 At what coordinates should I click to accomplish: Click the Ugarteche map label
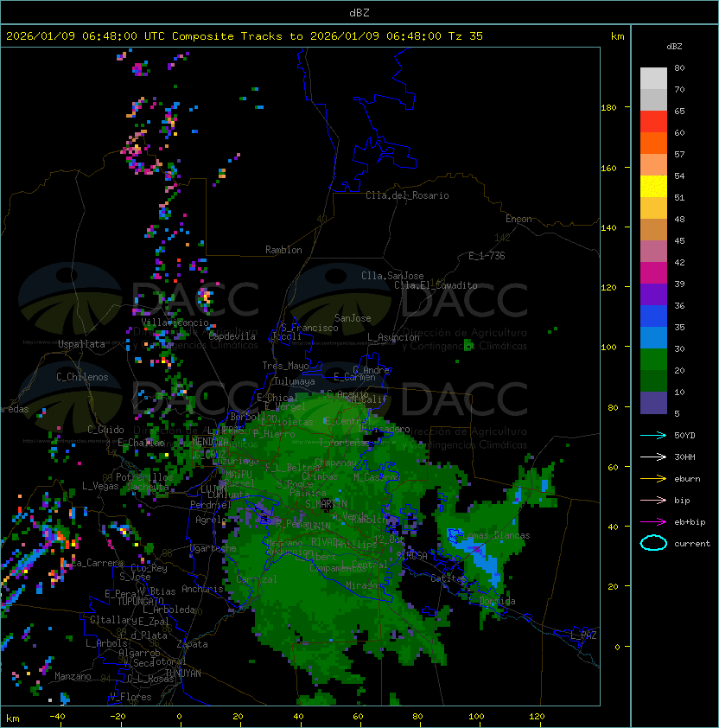pyautogui.click(x=213, y=548)
